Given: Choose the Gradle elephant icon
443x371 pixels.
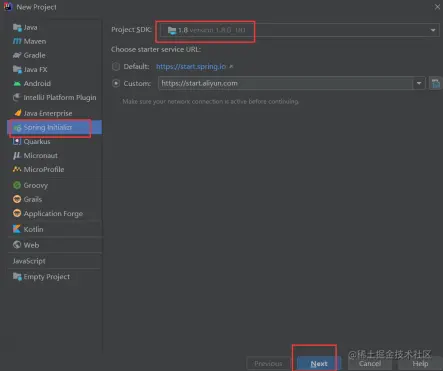Looking at the screenshot, I should click(x=17, y=55).
